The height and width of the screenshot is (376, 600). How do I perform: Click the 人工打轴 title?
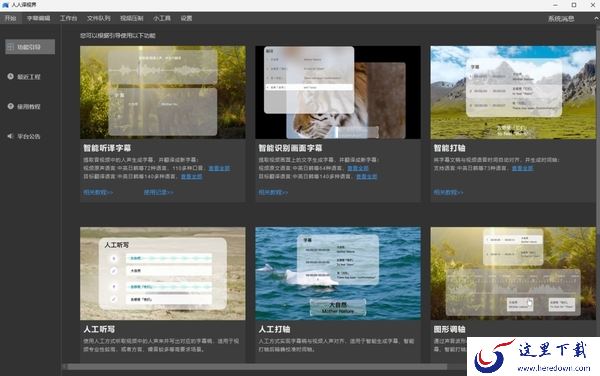(274, 329)
